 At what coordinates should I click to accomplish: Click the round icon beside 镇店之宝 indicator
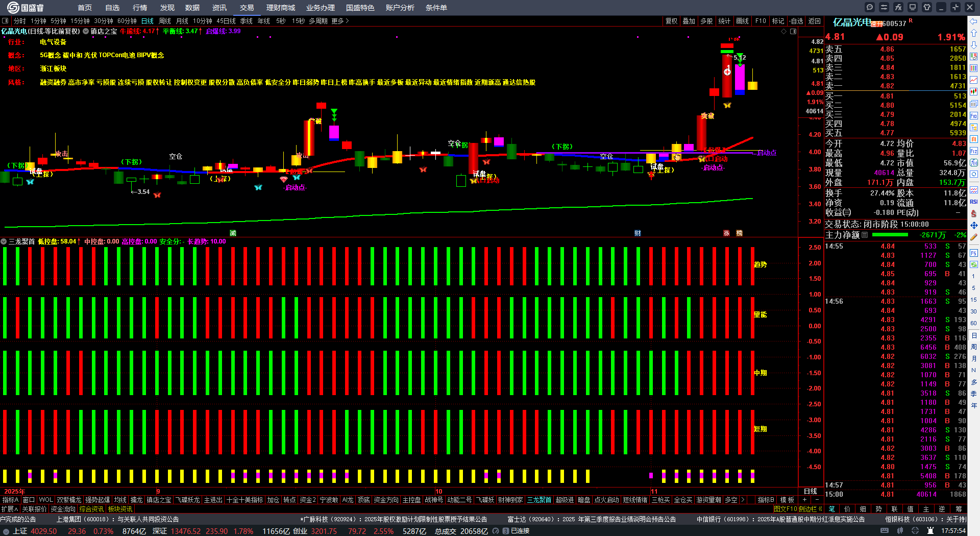coord(86,31)
